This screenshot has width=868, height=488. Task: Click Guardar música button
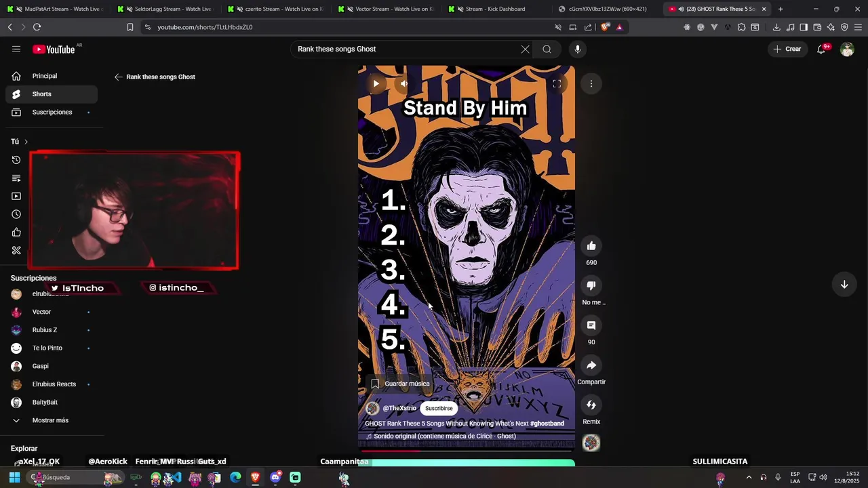click(x=400, y=384)
